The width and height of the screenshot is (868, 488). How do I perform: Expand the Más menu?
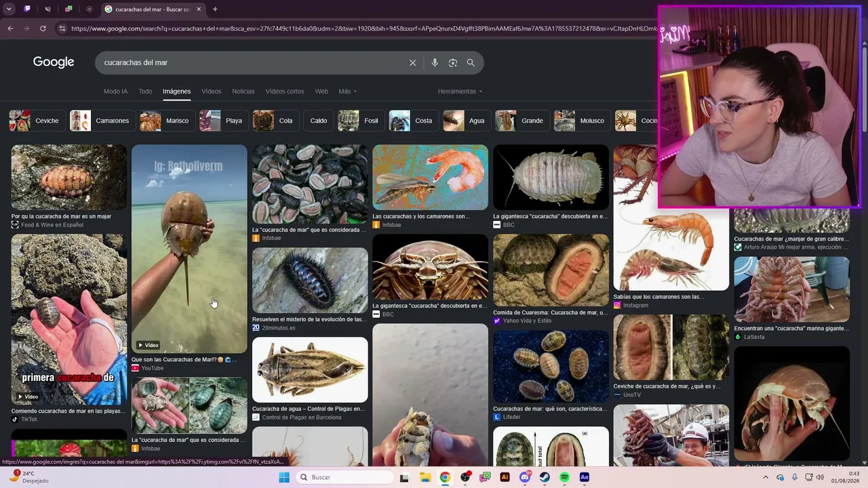347,91
